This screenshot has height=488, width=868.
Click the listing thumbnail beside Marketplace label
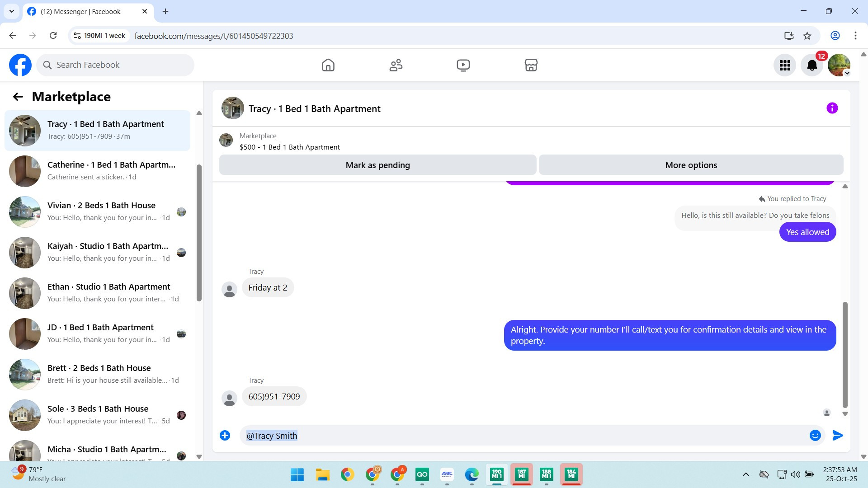tap(226, 140)
